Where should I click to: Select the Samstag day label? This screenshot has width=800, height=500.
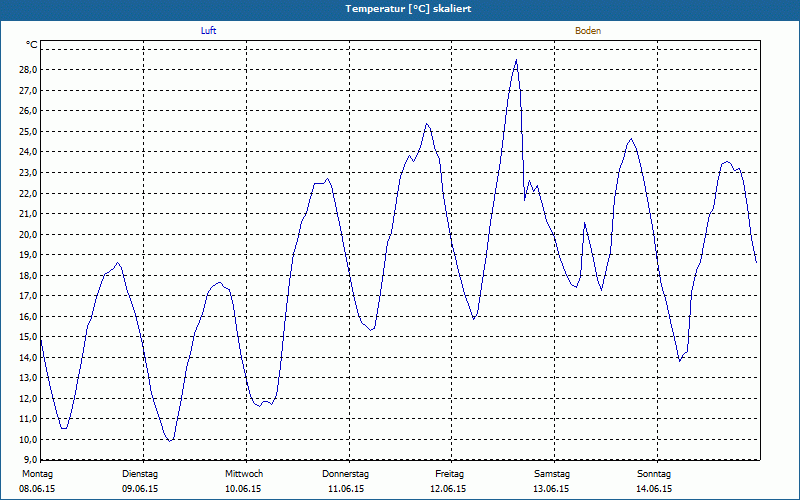(x=551, y=473)
